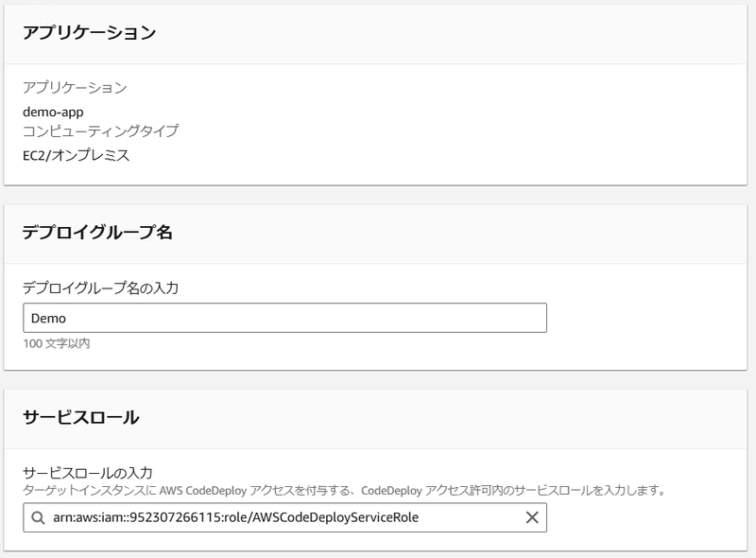Viewport: 756px width, 558px height.
Task: Click the empty area right of the ARN field
Action: pyautogui.click(x=646, y=517)
